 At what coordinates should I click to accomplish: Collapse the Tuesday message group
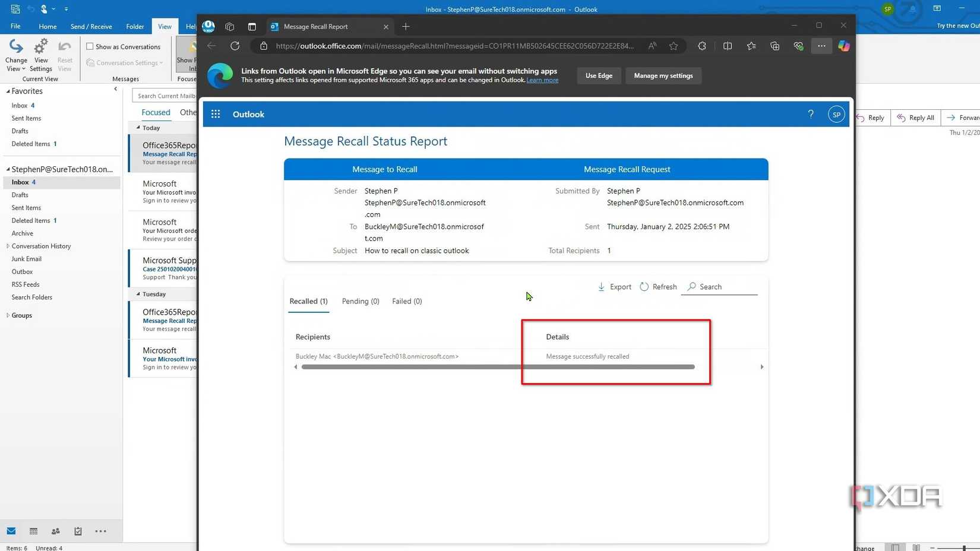point(138,294)
